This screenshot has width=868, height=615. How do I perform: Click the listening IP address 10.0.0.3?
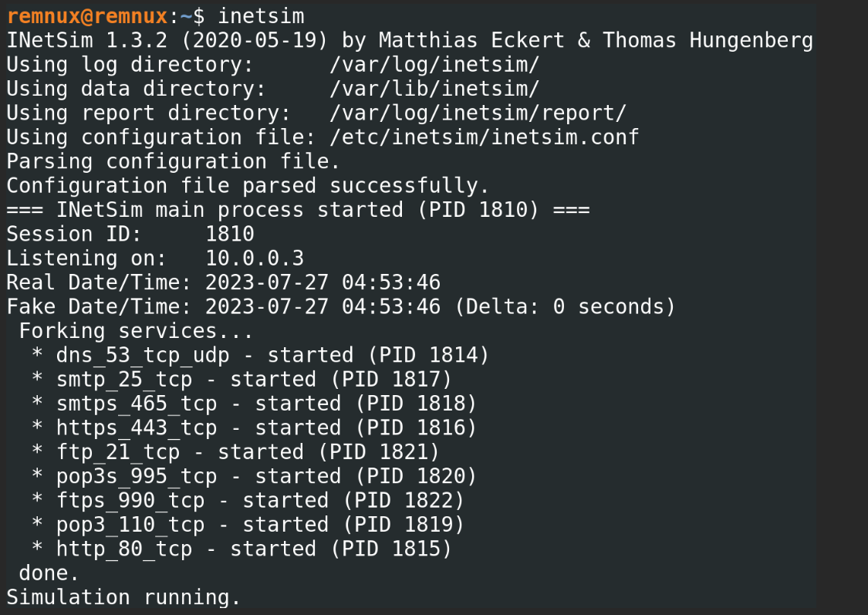[x=254, y=259]
